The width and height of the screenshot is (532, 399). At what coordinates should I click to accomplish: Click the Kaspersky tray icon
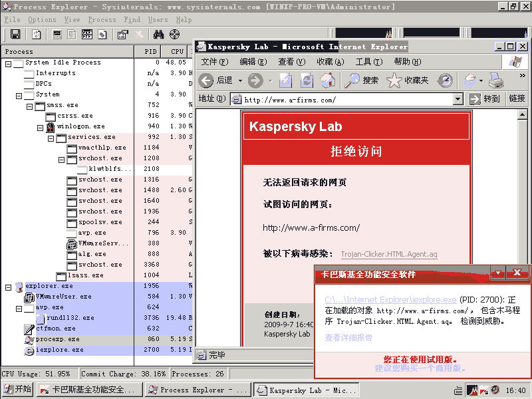[484, 390]
